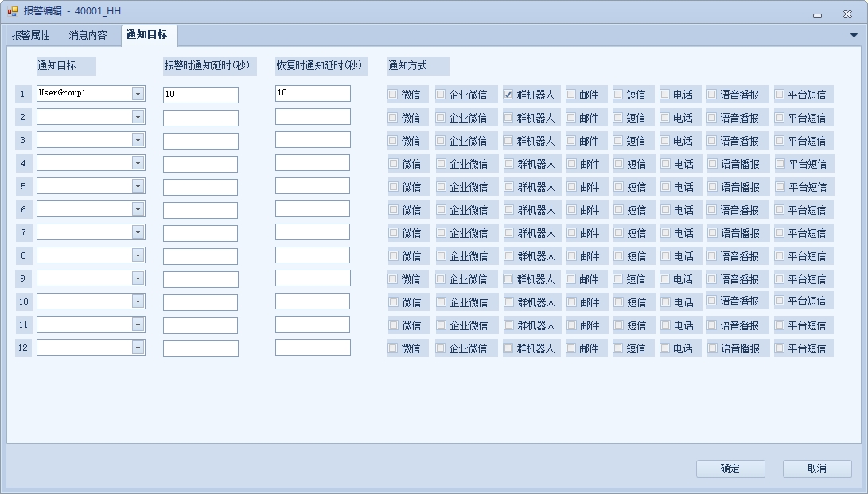Tick 群机器人 in row 2
The width and height of the screenshot is (868, 494).
point(508,117)
